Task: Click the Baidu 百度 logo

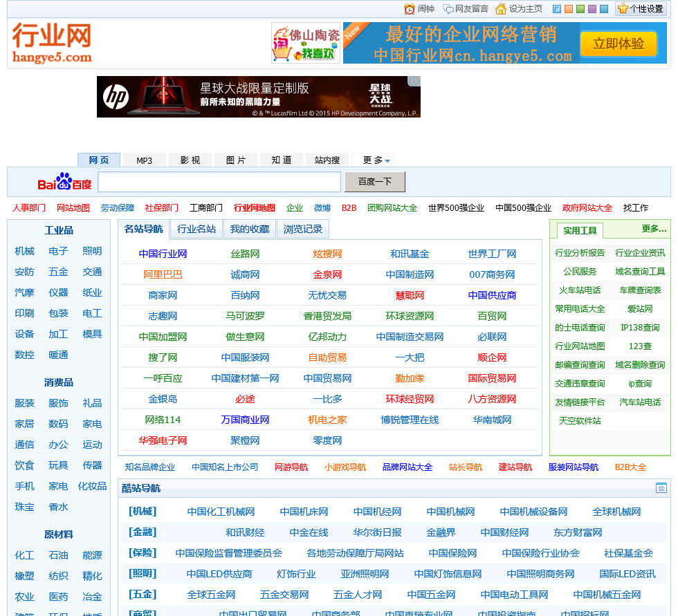Action: point(64,182)
